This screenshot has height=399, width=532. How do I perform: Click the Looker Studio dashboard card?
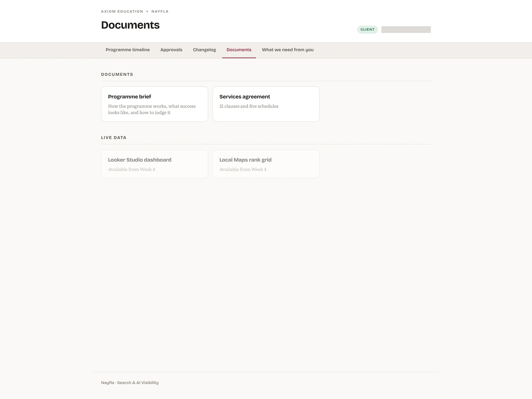[x=154, y=164]
